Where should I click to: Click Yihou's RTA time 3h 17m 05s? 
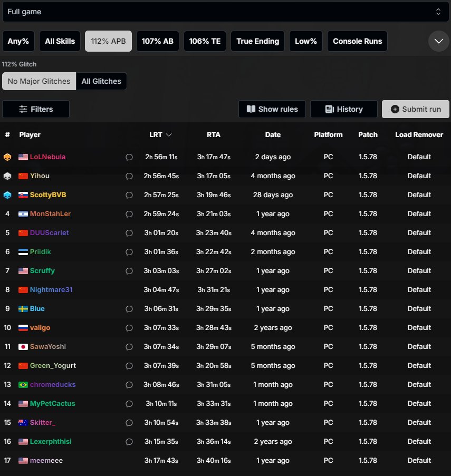[x=214, y=176]
